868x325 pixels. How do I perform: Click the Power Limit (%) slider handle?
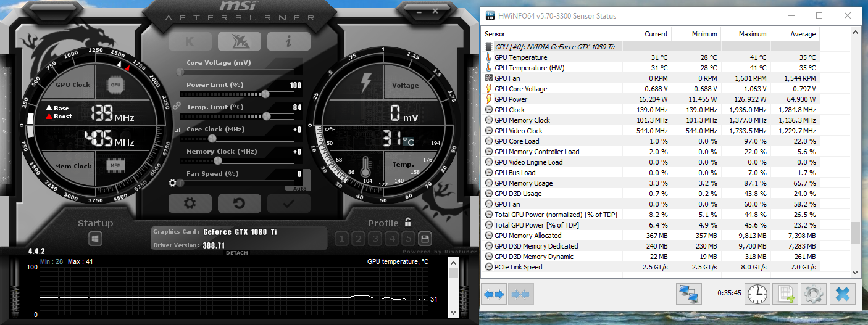tap(265, 94)
